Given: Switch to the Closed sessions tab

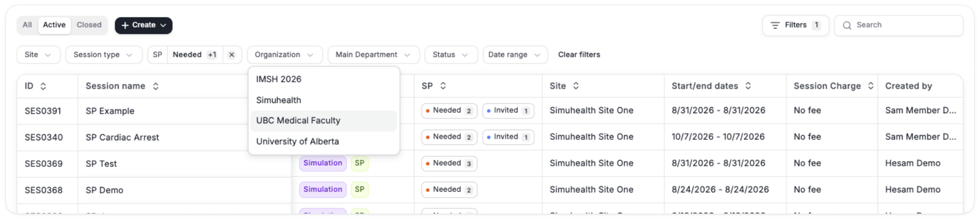Looking at the screenshot, I should point(89,25).
